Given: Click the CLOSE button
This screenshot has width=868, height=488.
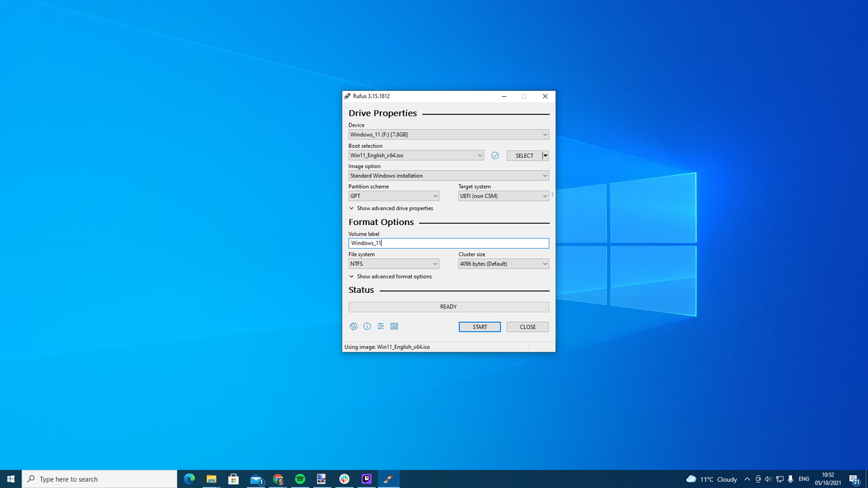Looking at the screenshot, I should [x=528, y=327].
